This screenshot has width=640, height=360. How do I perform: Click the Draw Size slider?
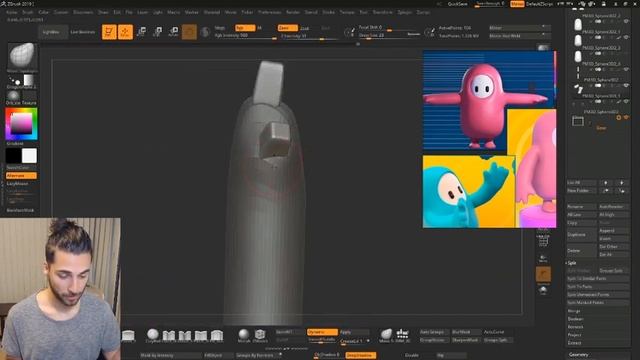click(x=389, y=36)
